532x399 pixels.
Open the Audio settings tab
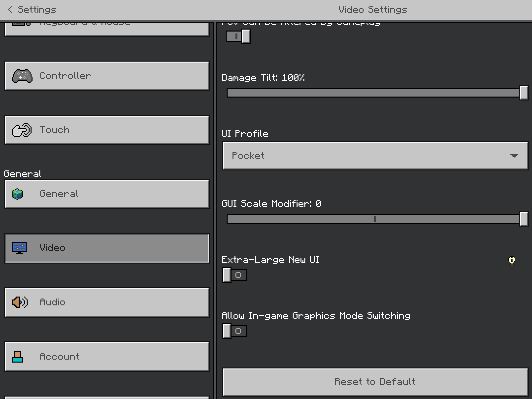(x=106, y=302)
